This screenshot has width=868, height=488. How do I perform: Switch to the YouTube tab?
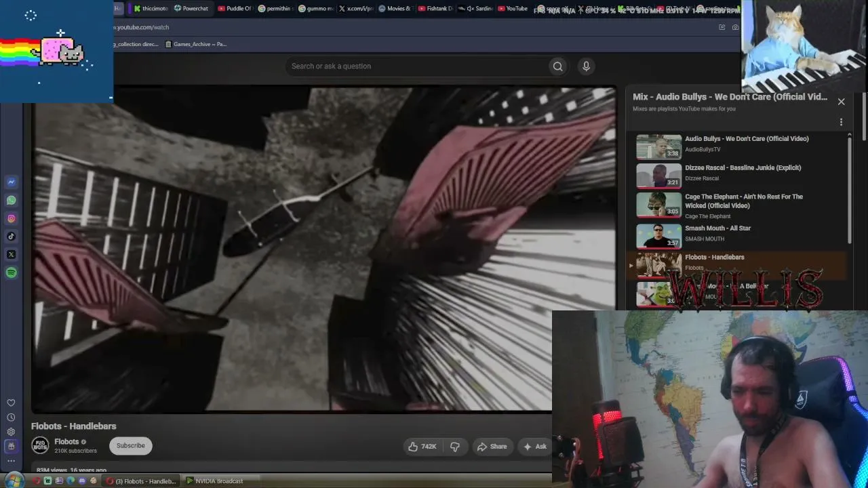coord(513,9)
